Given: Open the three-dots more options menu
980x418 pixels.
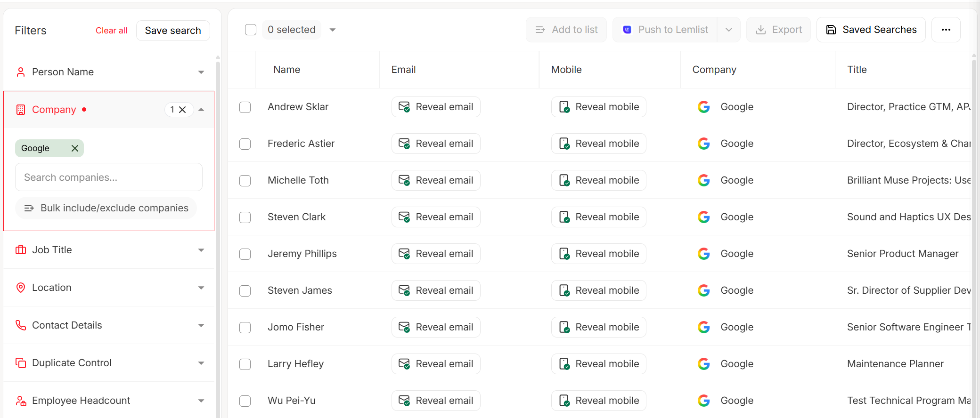Looking at the screenshot, I should [x=946, y=30].
